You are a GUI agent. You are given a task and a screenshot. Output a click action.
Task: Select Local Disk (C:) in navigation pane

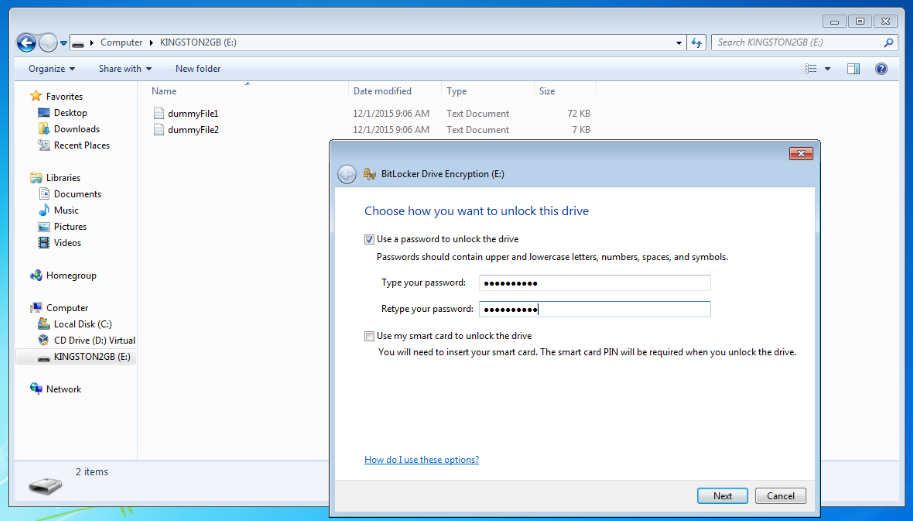point(83,324)
